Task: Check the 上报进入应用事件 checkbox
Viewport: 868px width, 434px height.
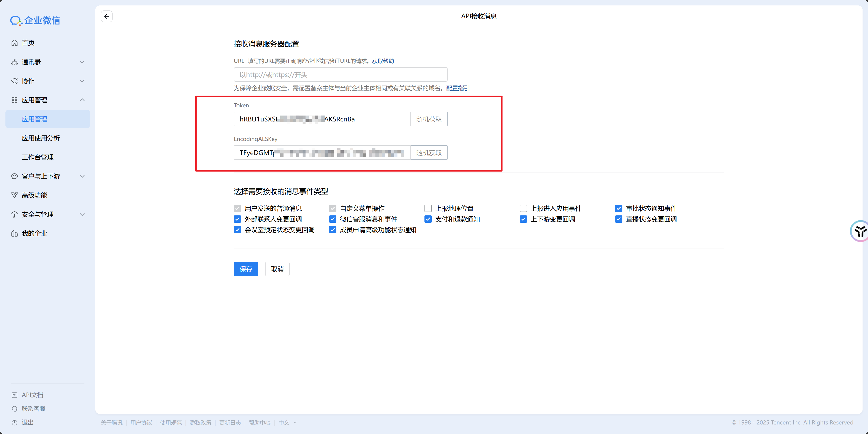Action: pyautogui.click(x=523, y=209)
